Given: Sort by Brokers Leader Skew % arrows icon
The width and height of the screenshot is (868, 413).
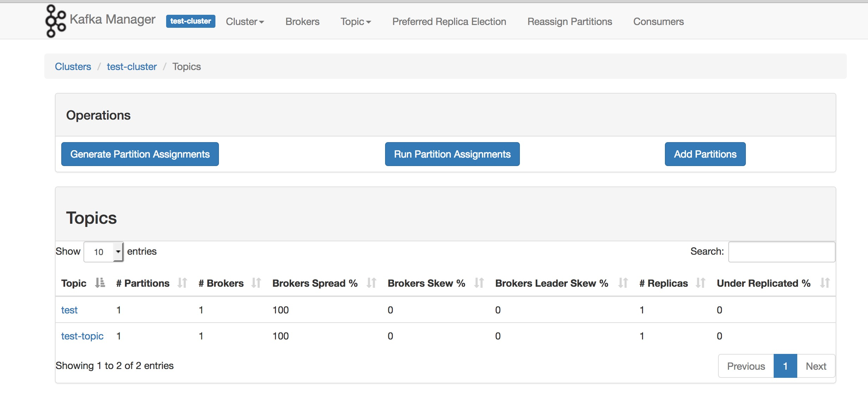Looking at the screenshot, I should (623, 283).
